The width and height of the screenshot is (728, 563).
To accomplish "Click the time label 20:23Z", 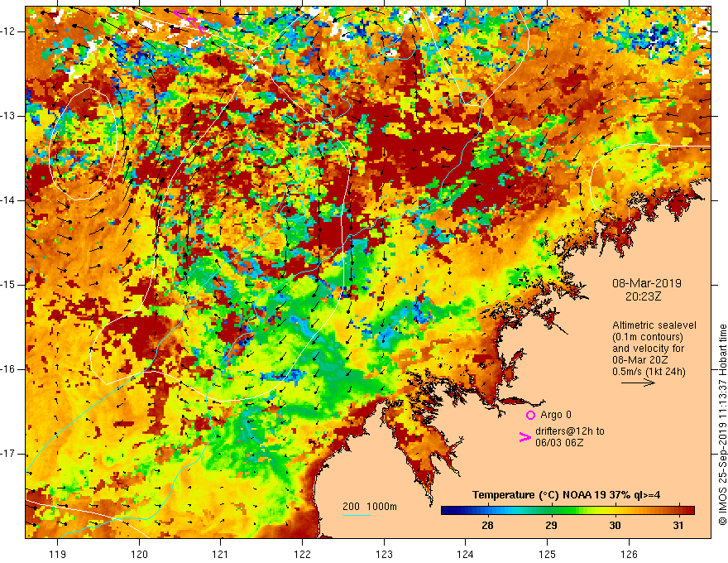I will pos(643,296).
